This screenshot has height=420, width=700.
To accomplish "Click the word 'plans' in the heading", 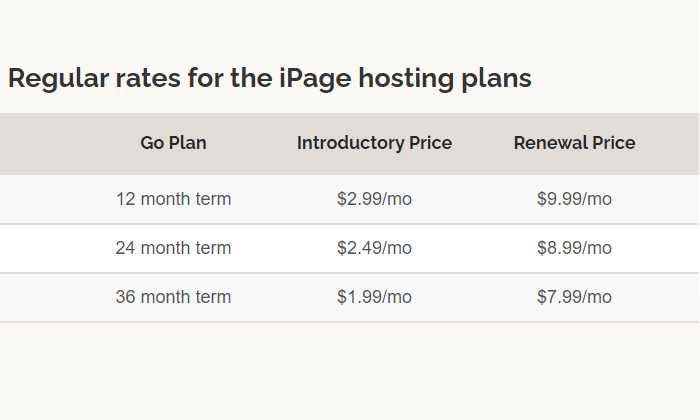I will pos(496,79).
